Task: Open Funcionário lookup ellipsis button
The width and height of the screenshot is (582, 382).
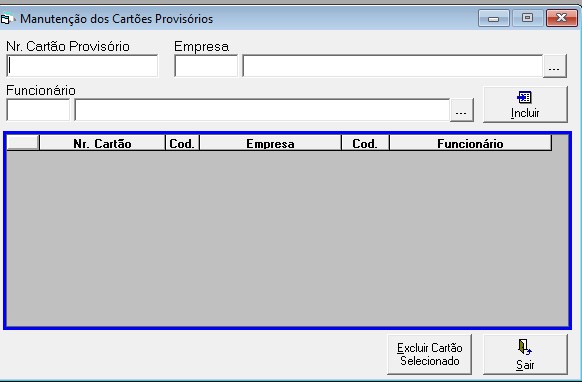Action: tap(462, 110)
